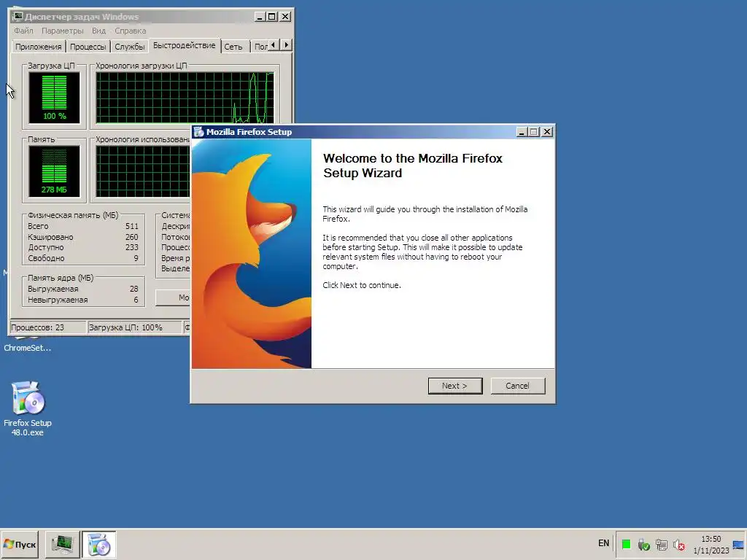Switch to the Приложения tab
The width and height of the screenshot is (747, 560).
click(38, 47)
